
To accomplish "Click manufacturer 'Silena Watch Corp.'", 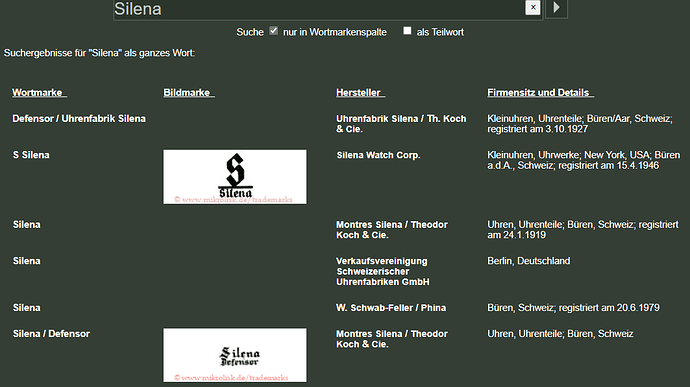I will pos(378,155).
